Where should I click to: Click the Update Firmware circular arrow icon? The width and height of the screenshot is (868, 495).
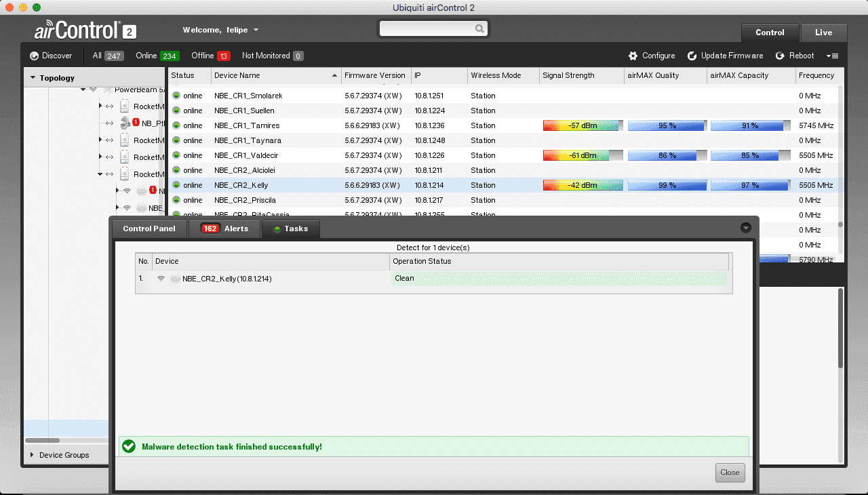[692, 56]
